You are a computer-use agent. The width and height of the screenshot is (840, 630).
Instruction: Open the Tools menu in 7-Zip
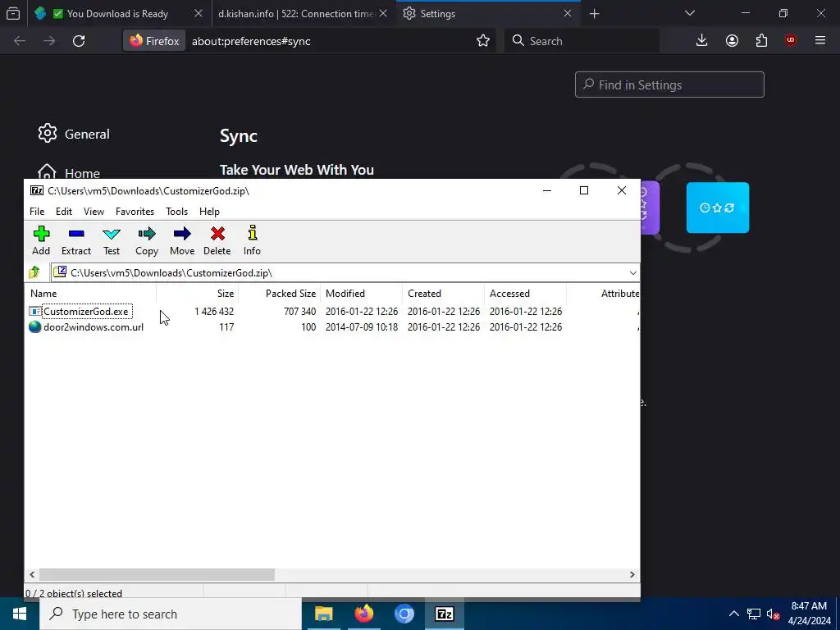[177, 212]
